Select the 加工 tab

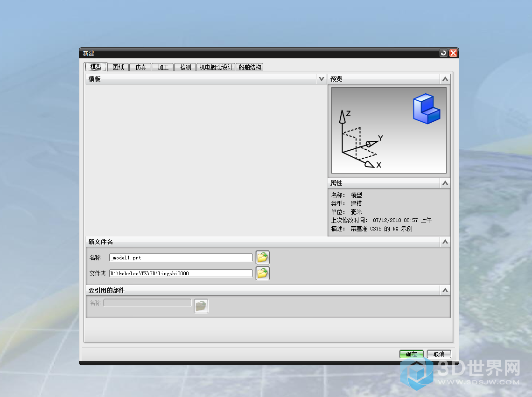163,67
